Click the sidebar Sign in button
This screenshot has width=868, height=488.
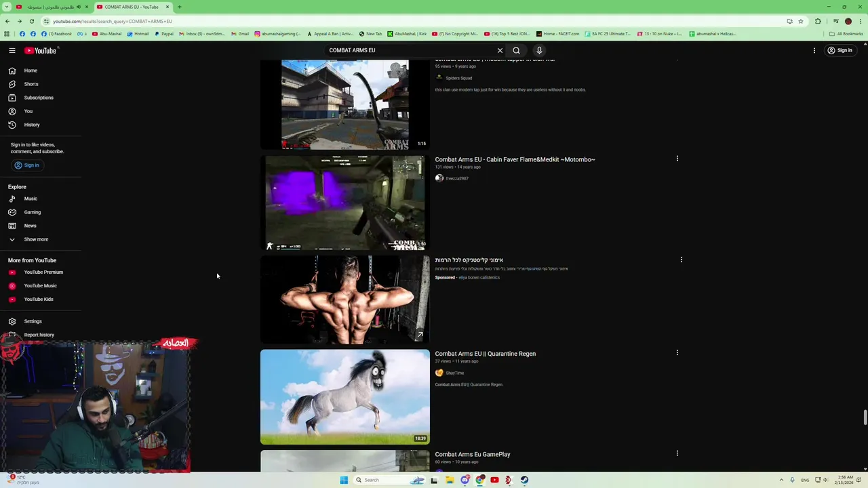coord(26,165)
